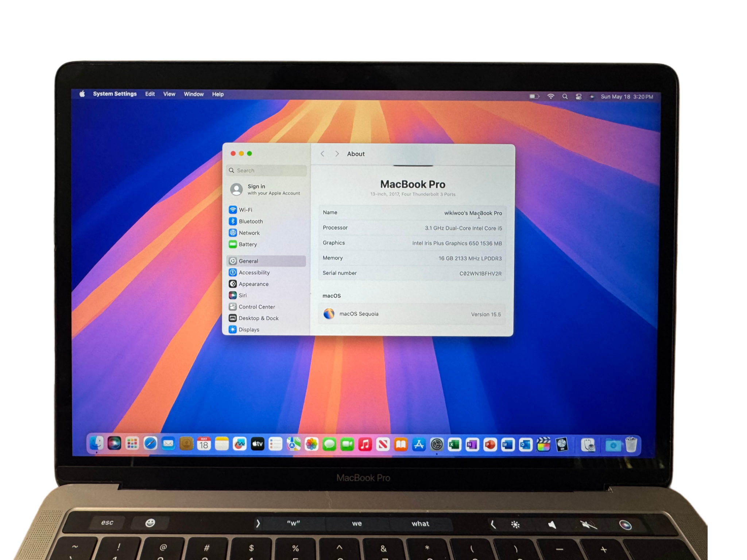Click the date and time in menu bar
This screenshot has width=747, height=560.
coord(627,97)
